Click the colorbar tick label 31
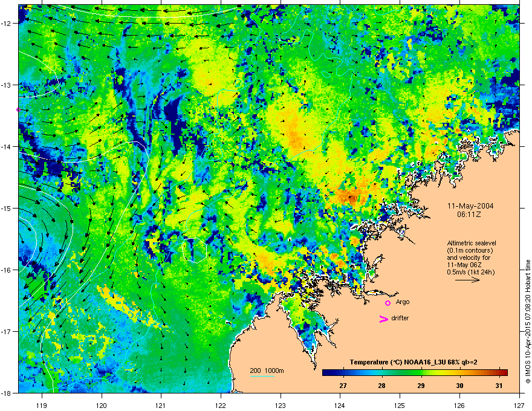The height and width of the screenshot is (411, 532). (499, 386)
